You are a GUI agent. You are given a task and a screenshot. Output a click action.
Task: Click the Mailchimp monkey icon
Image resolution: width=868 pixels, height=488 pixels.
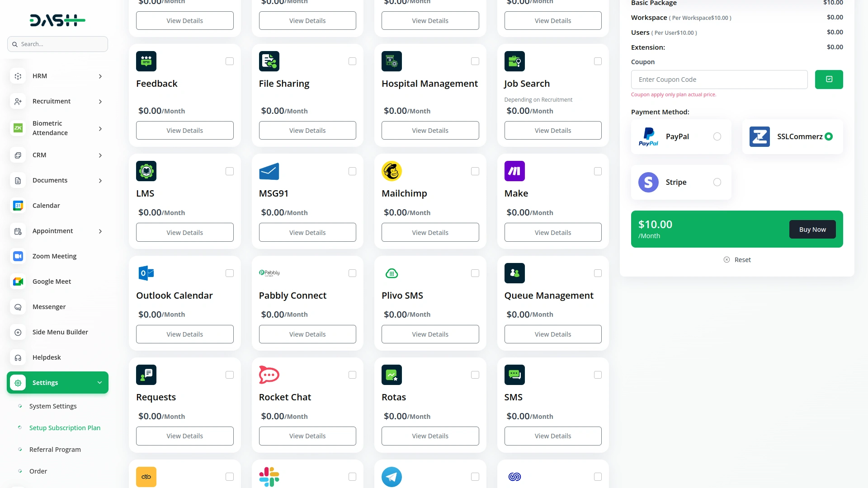point(392,171)
